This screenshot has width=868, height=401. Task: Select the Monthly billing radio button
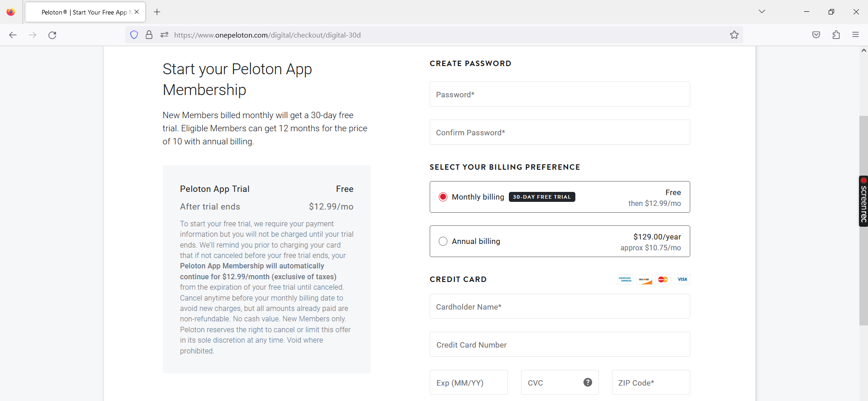[x=443, y=196]
